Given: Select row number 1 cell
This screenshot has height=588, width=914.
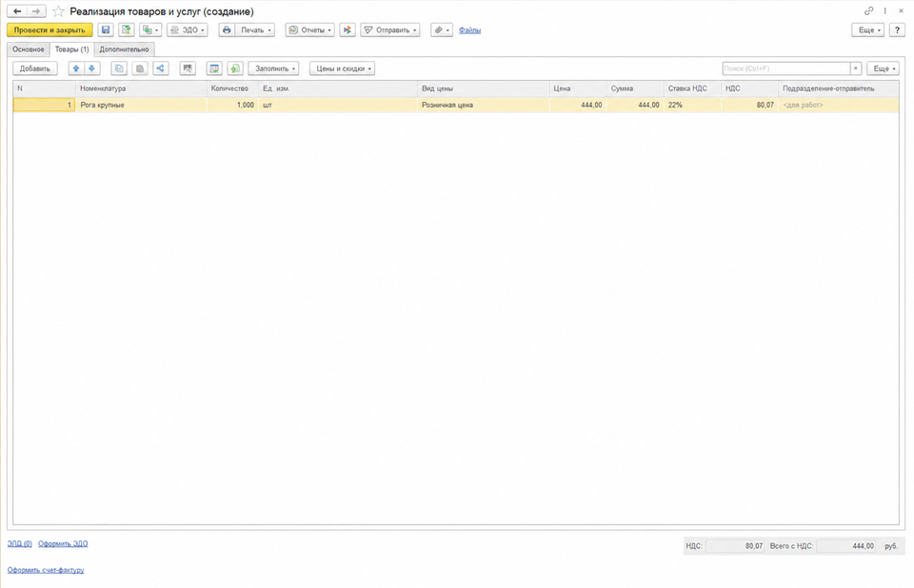Looking at the screenshot, I should tap(45, 105).
